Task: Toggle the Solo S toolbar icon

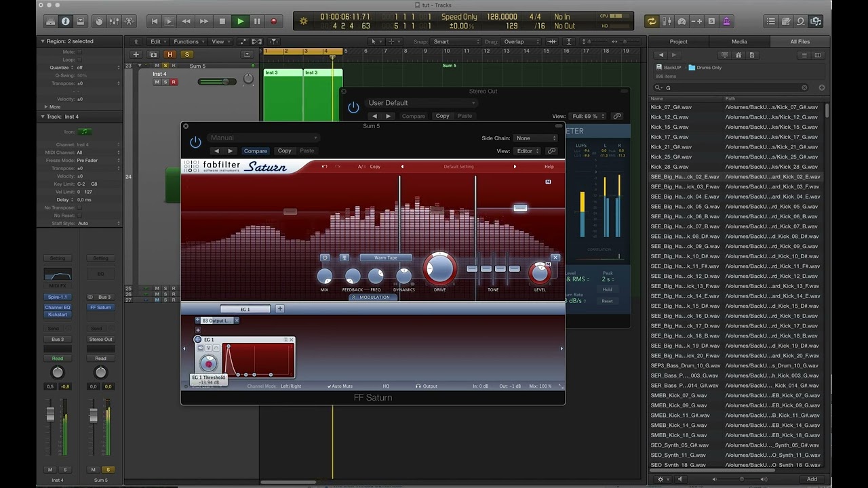Action: point(711,21)
